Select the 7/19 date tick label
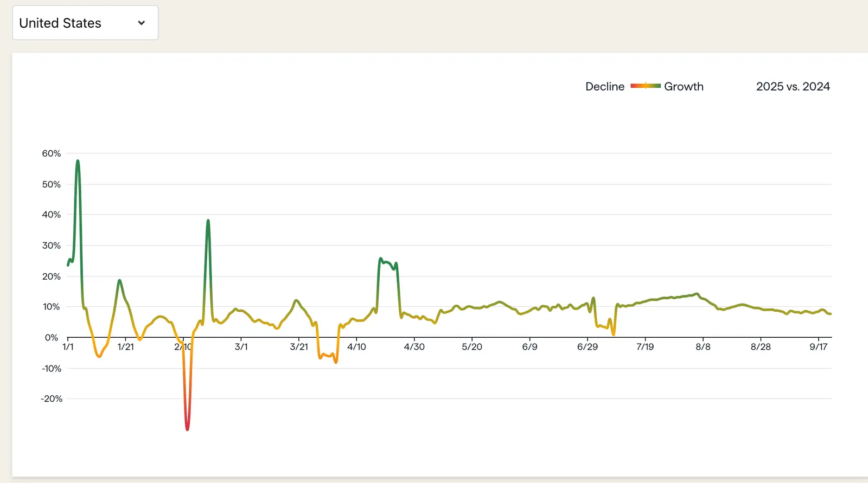This screenshot has height=483, width=868. (645, 347)
